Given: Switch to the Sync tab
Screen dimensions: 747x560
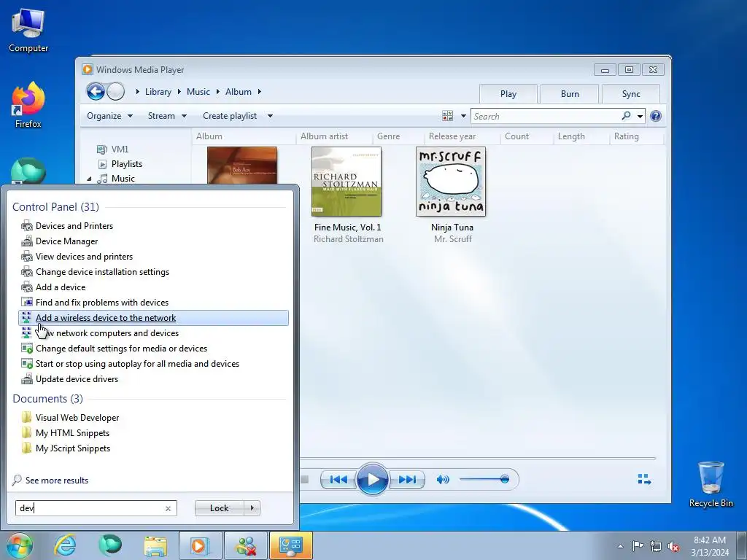Looking at the screenshot, I should 631,94.
